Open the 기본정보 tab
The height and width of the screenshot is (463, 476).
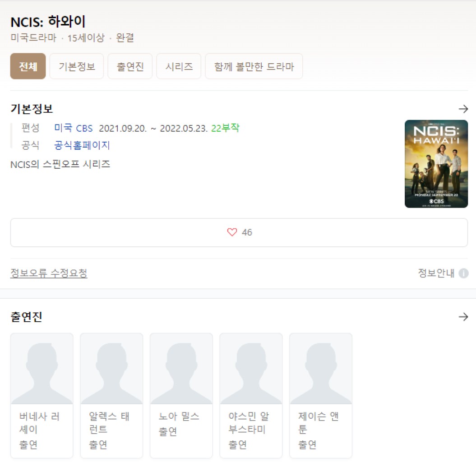[77, 66]
